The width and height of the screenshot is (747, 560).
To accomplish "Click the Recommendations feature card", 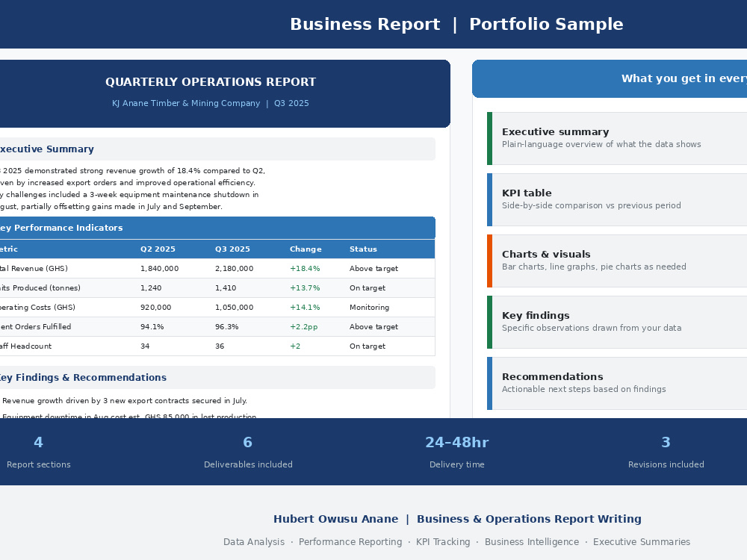I will 617,383.
